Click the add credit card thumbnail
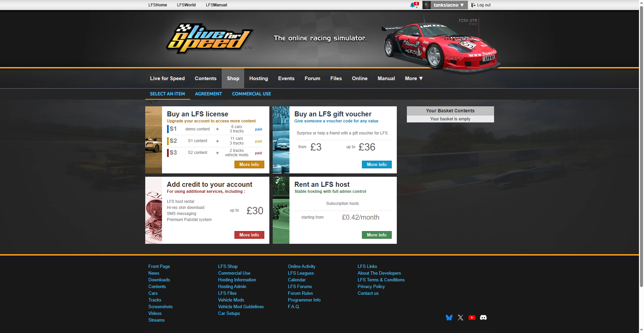 pyautogui.click(x=154, y=210)
